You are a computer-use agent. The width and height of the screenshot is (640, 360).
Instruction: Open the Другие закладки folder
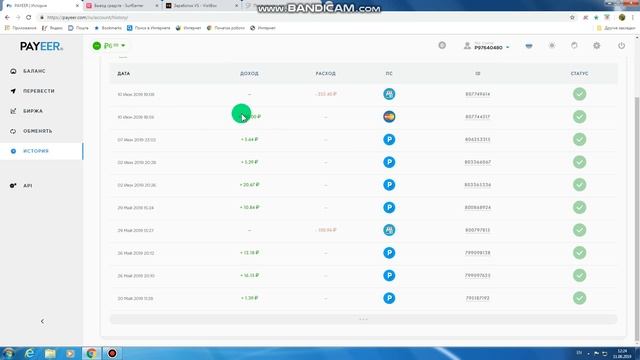(x=616, y=28)
